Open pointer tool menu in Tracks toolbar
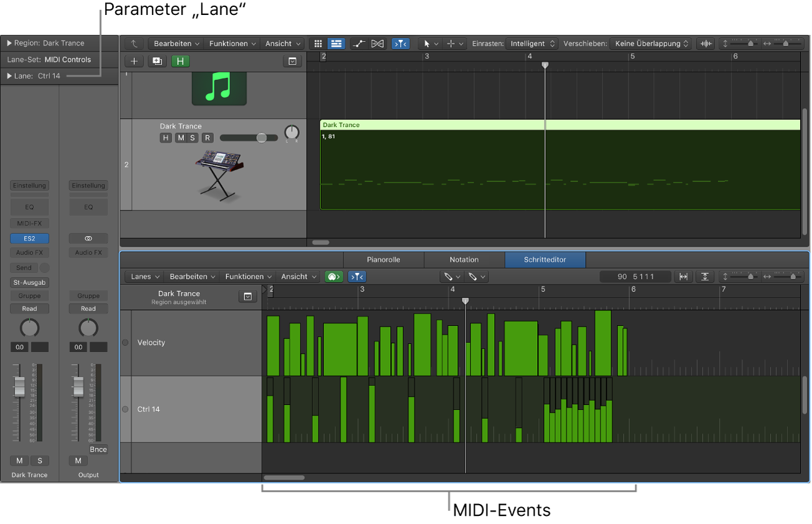The width and height of the screenshot is (812, 524). point(430,44)
